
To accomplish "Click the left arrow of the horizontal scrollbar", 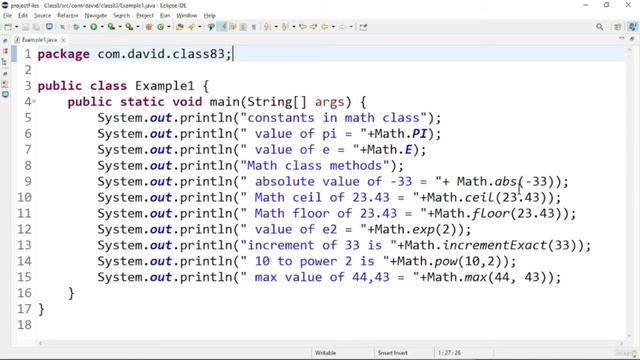I will click(x=40, y=343).
